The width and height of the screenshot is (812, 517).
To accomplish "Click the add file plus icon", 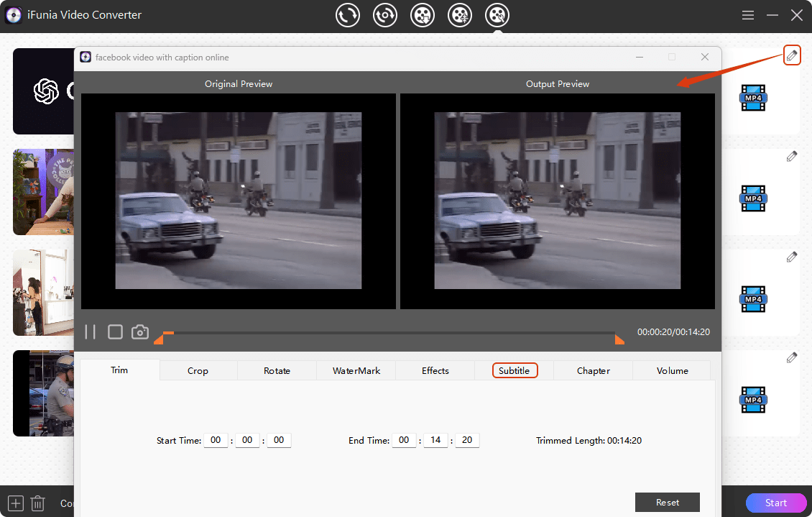I will [16, 503].
